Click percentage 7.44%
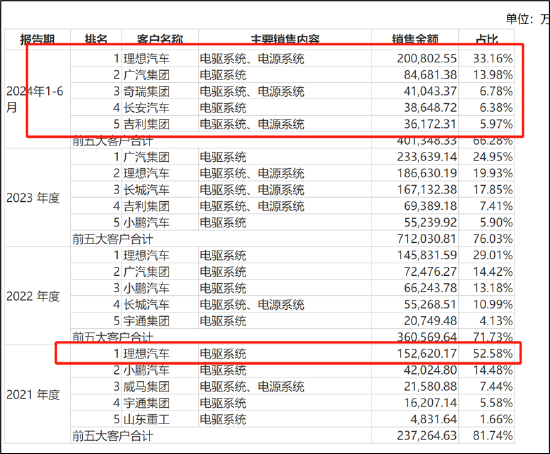550x454 pixels. coord(496,387)
